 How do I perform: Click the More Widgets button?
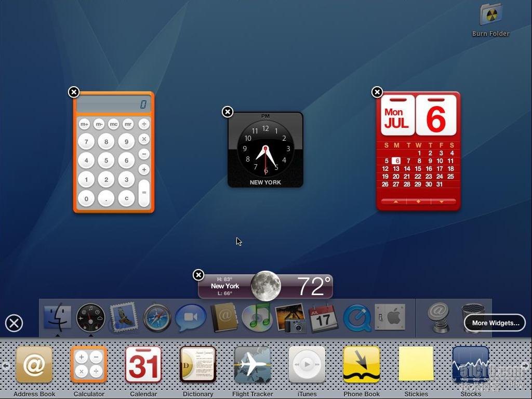(495, 323)
